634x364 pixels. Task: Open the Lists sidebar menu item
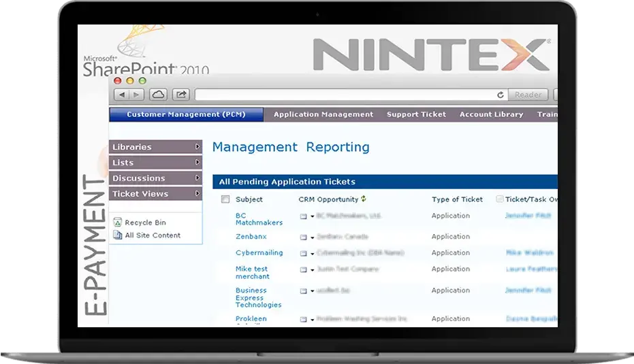155,162
